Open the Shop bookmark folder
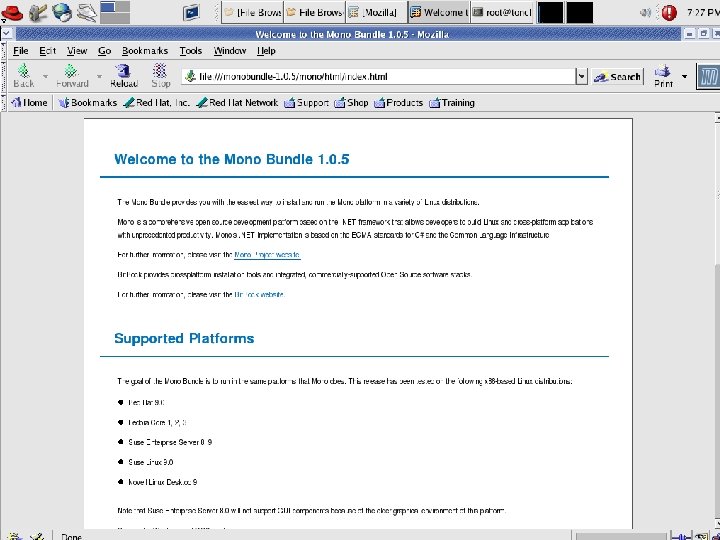Screen dimensions: 720x540 pyautogui.click(x=351, y=103)
